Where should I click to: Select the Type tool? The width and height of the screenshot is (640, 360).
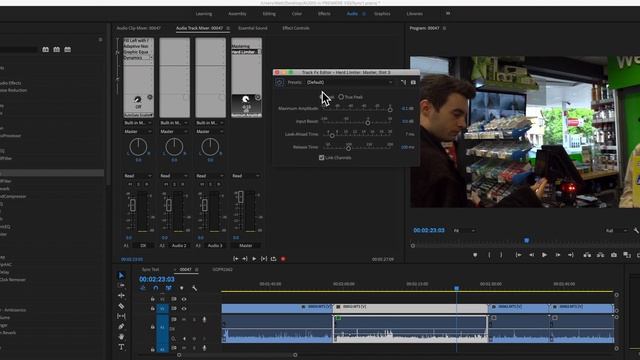point(121,347)
